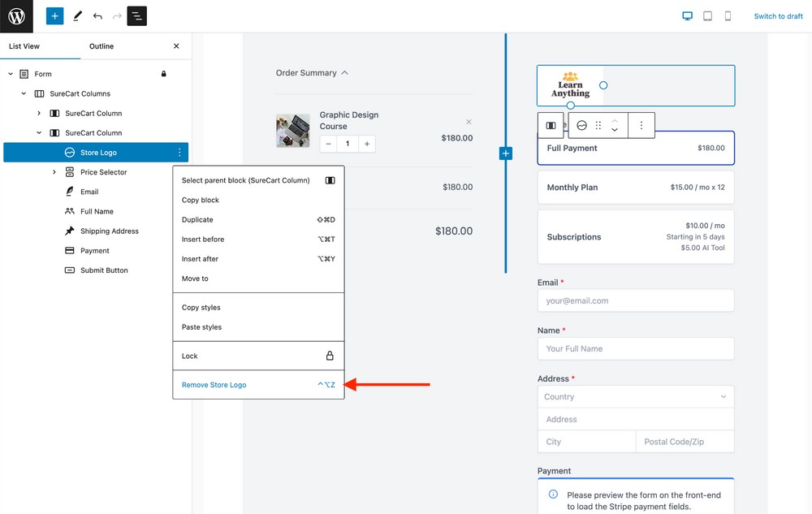Select the pencil Tools icon

point(77,16)
